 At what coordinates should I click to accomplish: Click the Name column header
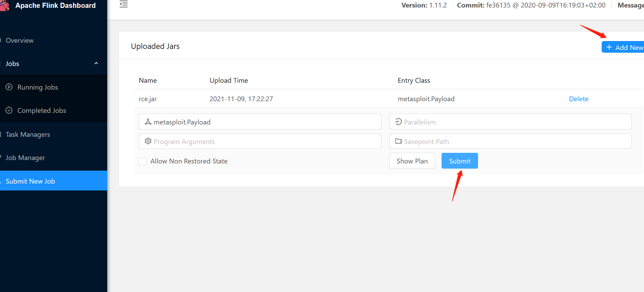(148, 80)
